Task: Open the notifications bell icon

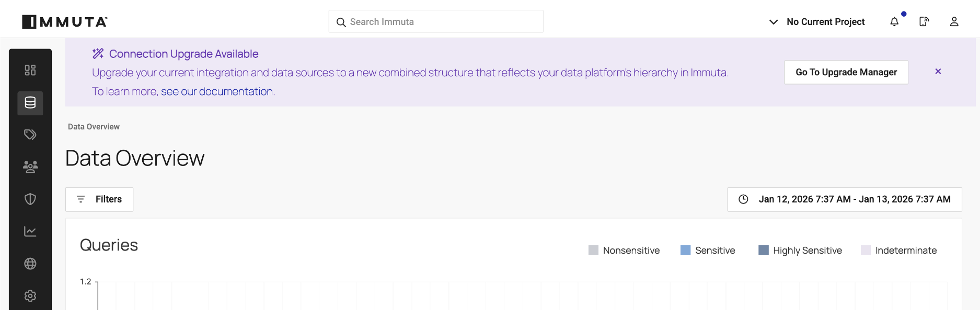Action: [x=894, y=22]
